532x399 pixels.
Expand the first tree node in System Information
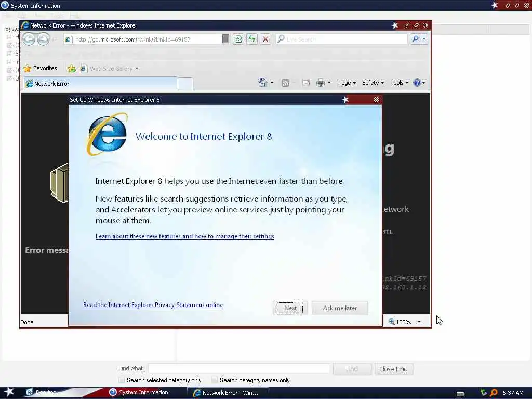click(9, 37)
